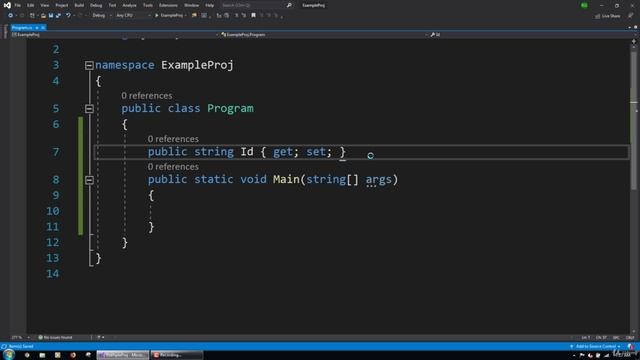
Task: Open the View menu
Action: point(44,5)
